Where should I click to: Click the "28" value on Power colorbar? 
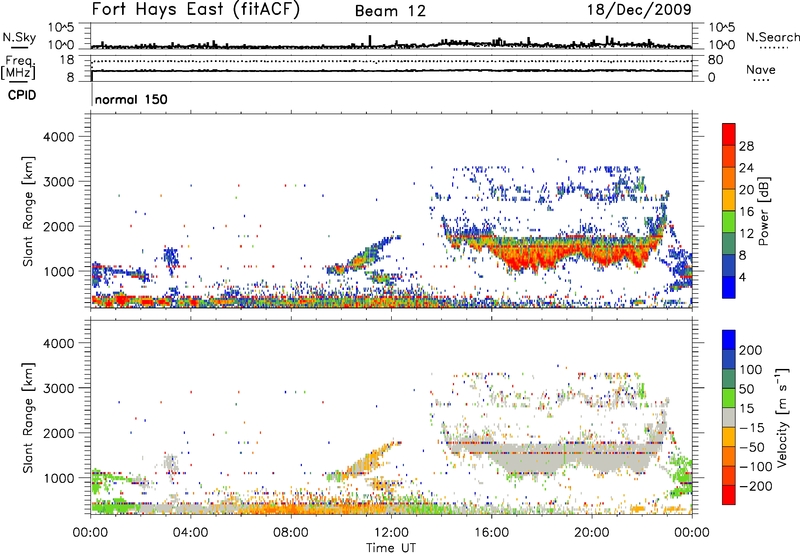pyautogui.click(x=746, y=146)
